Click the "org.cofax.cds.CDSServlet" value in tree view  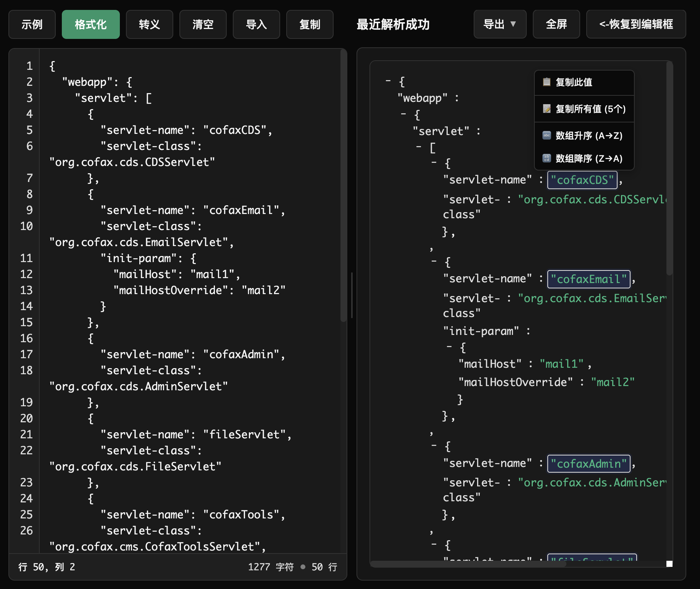coord(592,200)
